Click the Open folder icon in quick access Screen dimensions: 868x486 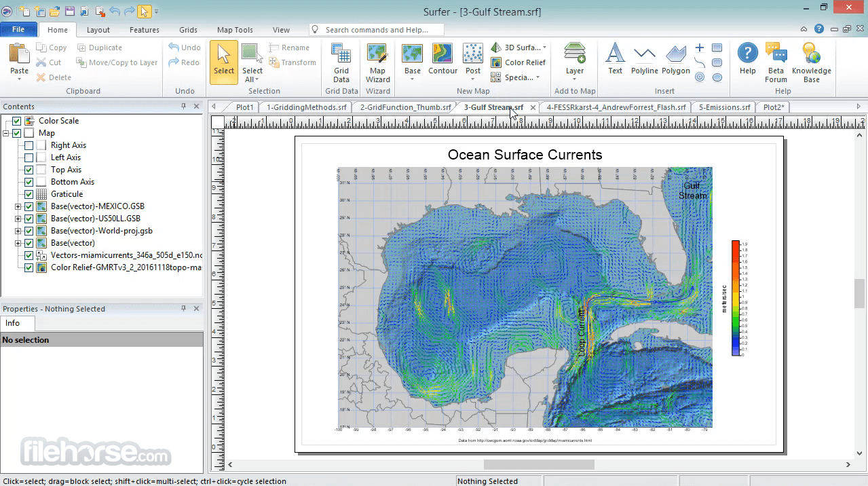coord(54,12)
